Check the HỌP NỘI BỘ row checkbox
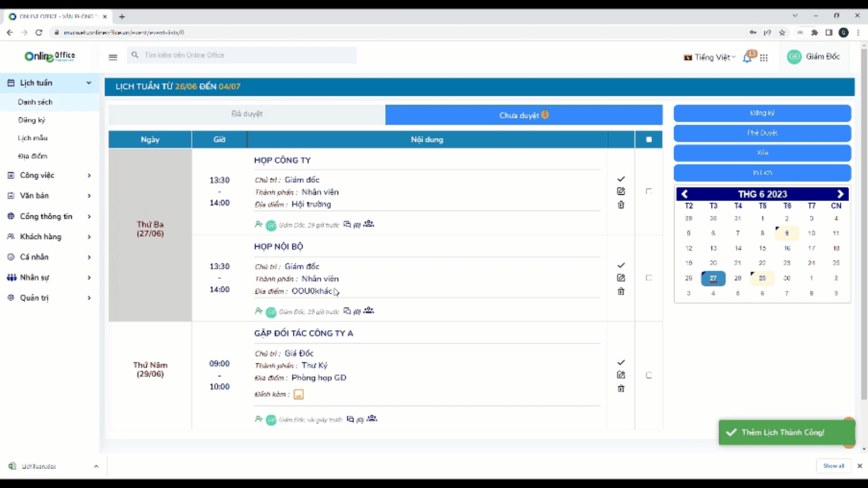Screen dimensions: 868x488 [649, 278]
